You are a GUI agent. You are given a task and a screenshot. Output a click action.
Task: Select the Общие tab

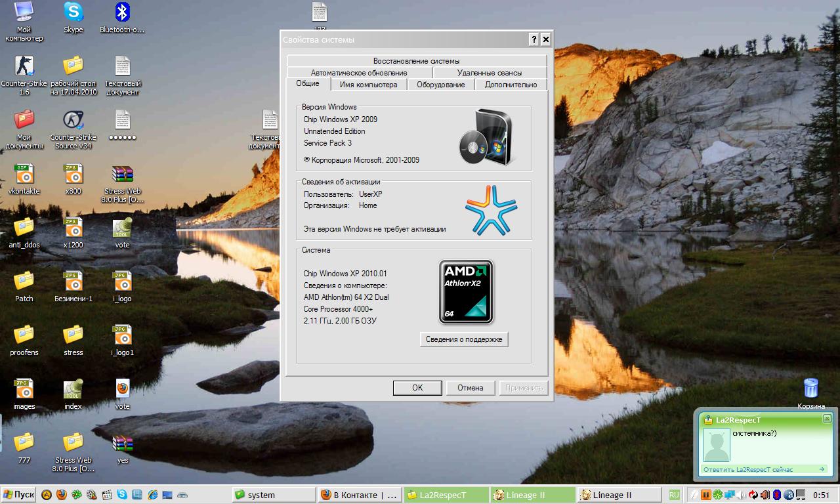click(x=308, y=83)
